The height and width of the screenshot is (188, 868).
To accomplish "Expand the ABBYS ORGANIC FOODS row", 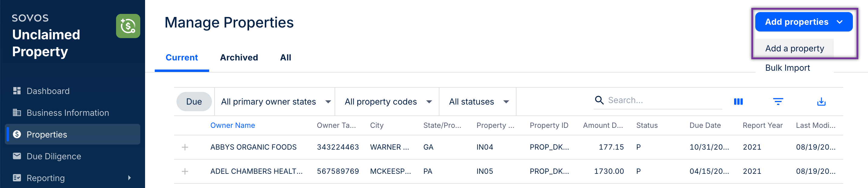I will pyautogui.click(x=185, y=147).
